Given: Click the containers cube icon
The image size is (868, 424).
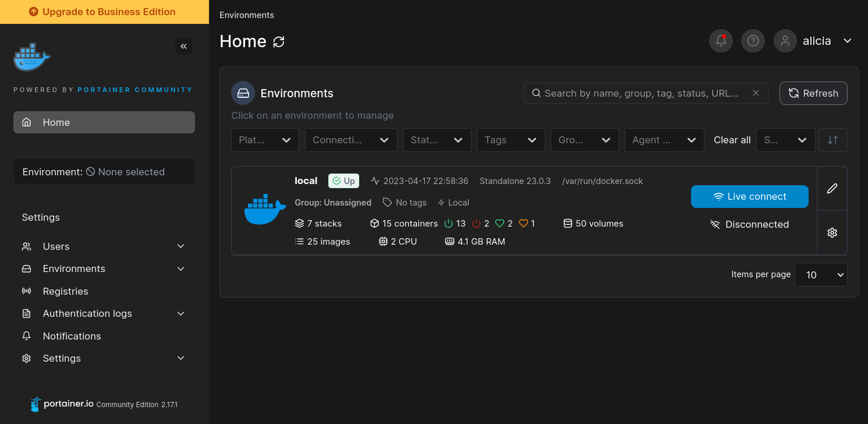Looking at the screenshot, I should click(374, 224).
